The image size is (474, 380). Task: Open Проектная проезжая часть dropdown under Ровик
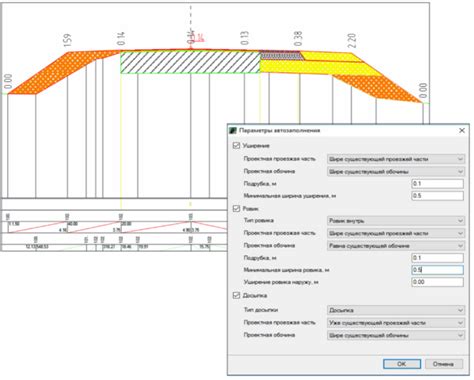coord(396,233)
